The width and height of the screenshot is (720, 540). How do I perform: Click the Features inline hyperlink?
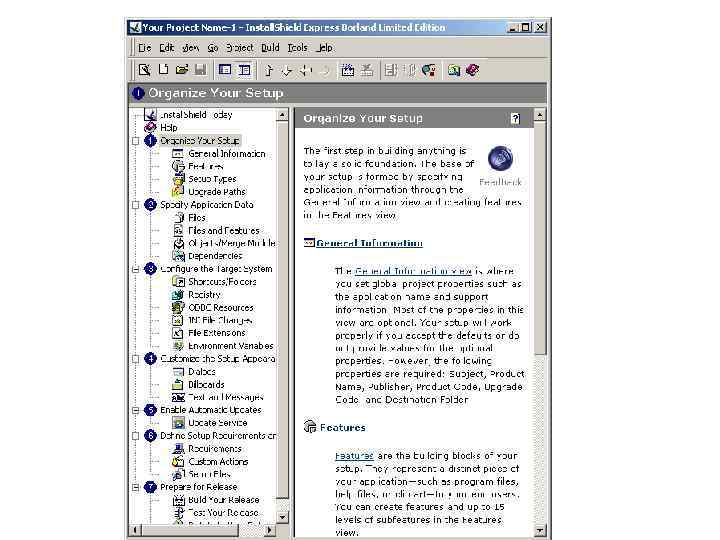tap(354, 456)
